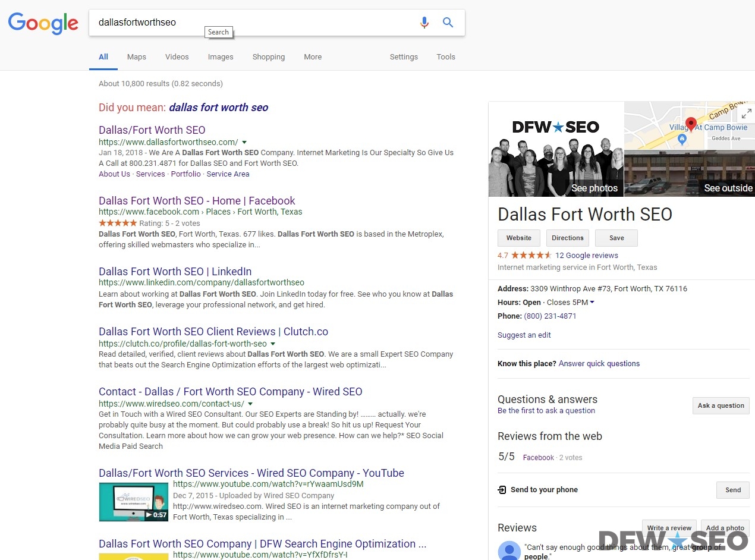Click the red map pin marker
Image resolution: width=755 pixels, height=560 pixels.
[691, 125]
